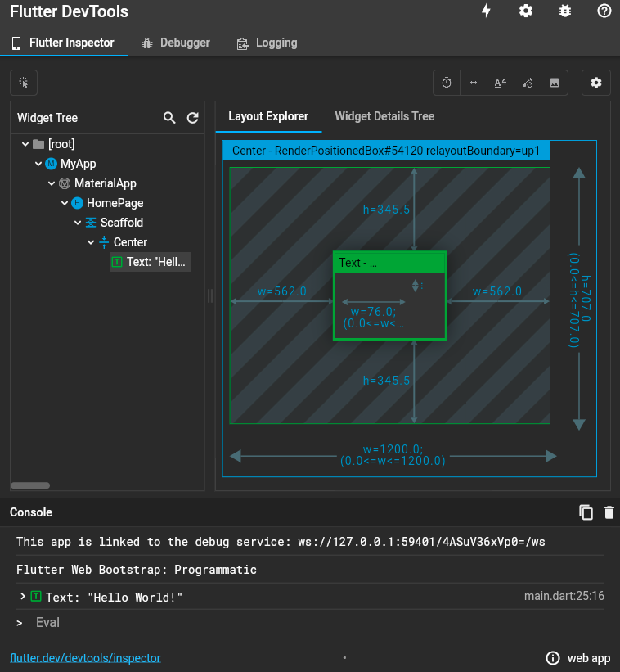Screen dimensions: 620x672
Task: Copy console contents to clipboard
Action: [x=586, y=512]
